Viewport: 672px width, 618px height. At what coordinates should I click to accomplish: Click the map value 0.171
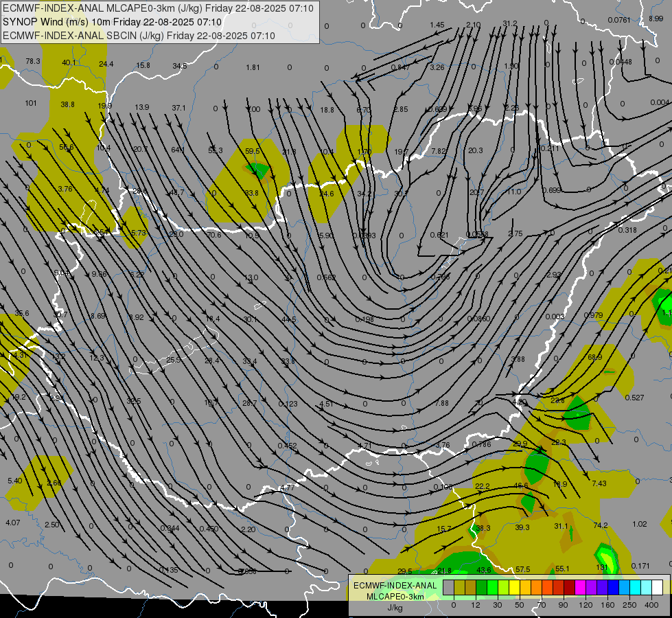click(640, 566)
